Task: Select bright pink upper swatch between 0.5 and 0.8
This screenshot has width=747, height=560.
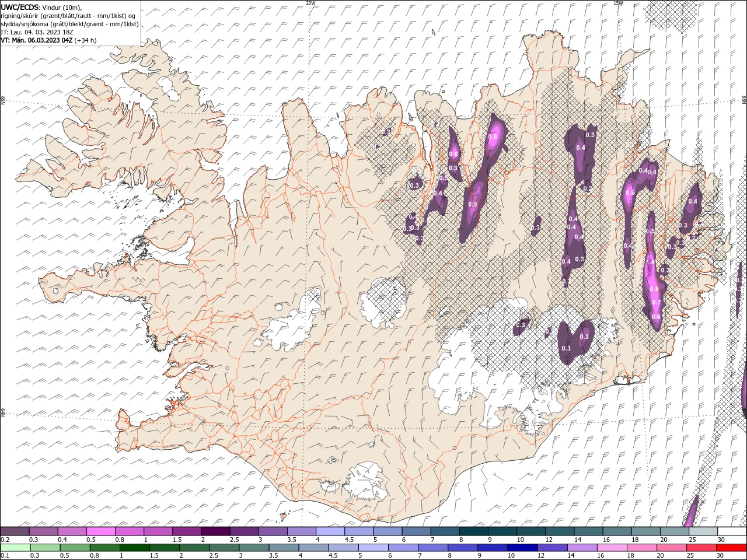Action: coord(101,531)
